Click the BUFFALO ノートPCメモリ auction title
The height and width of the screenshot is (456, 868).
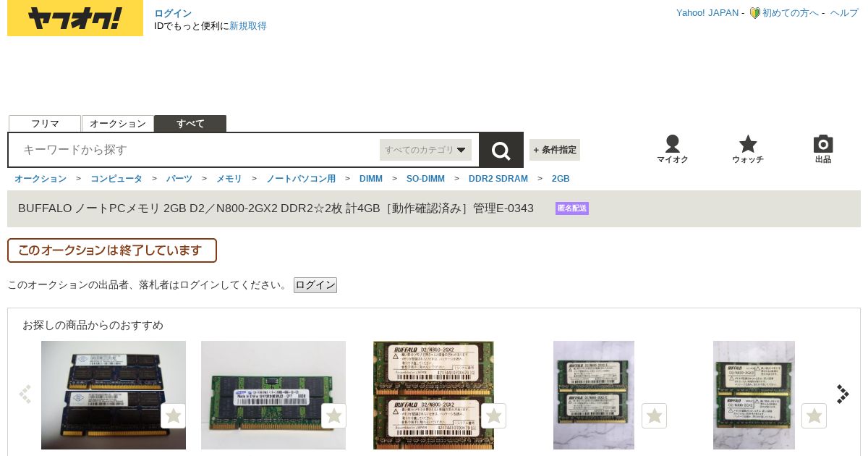[276, 208]
